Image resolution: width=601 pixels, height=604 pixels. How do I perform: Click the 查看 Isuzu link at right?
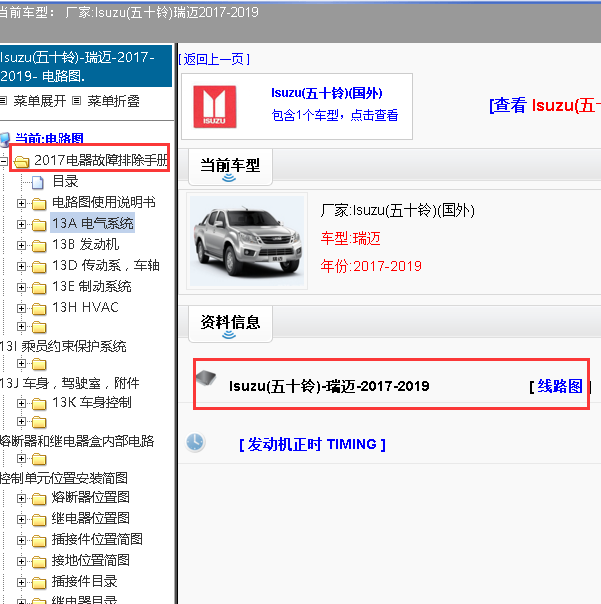point(545,106)
